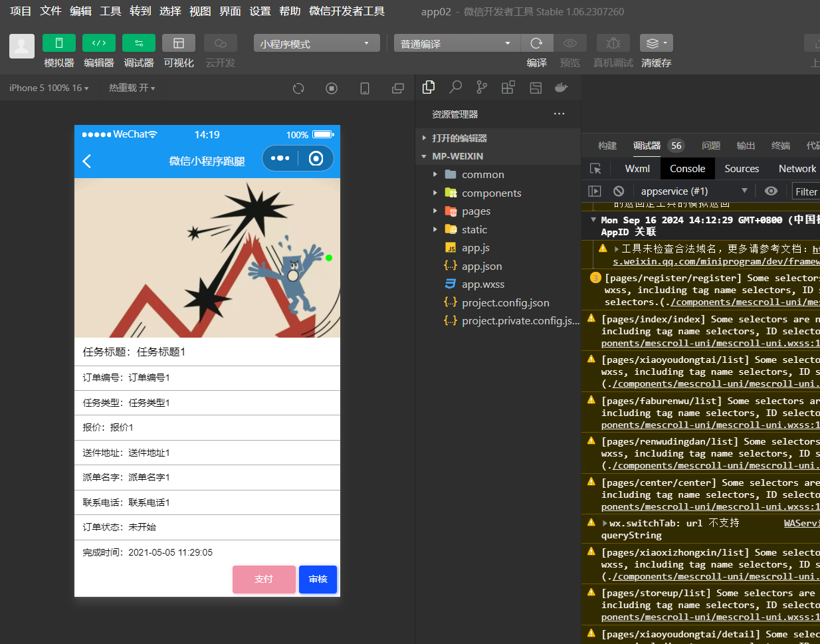Clear the console with the ban icon
Viewport: 820px width, 644px height.
pos(619,191)
